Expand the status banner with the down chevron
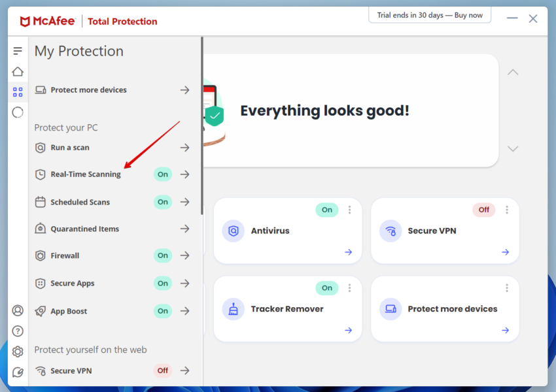This screenshot has height=392, width=556. [513, 148]
